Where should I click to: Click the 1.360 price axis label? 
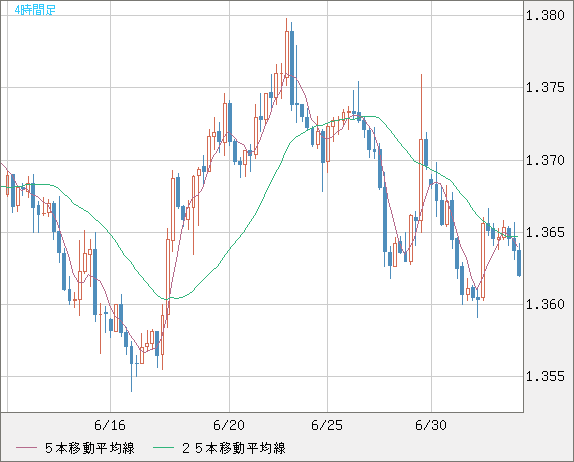(545, 304)
